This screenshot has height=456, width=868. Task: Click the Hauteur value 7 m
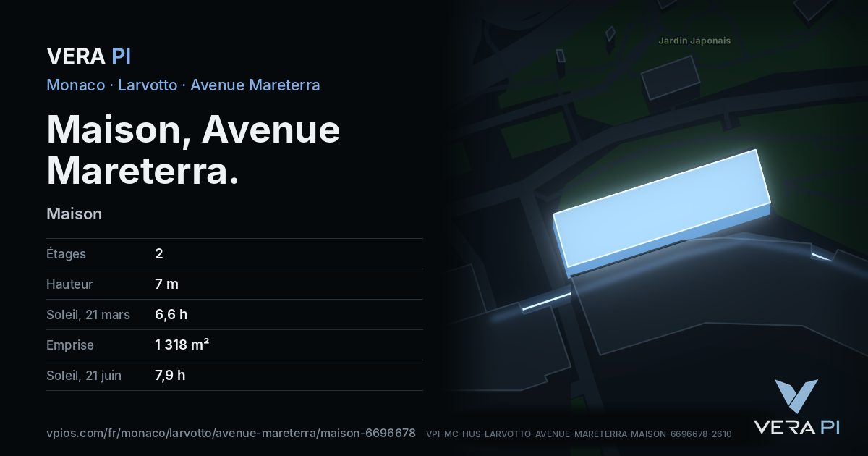pos(166,284)
